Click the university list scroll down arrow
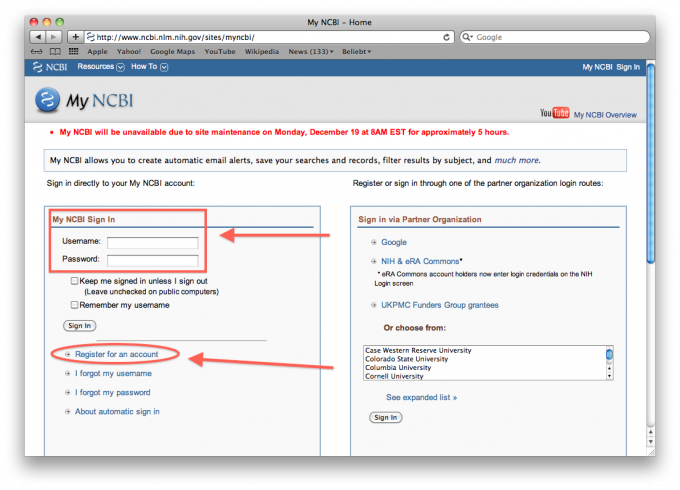 coord(609,376)
